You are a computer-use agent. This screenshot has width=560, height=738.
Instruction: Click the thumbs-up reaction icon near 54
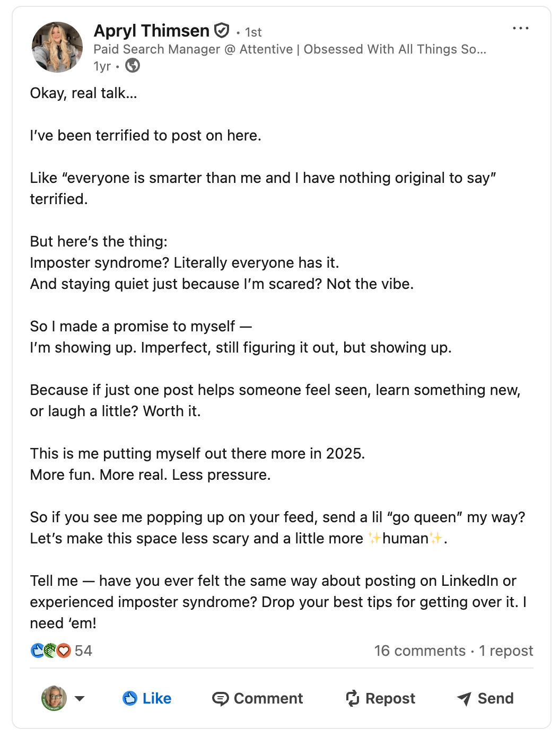pos(38,651)
